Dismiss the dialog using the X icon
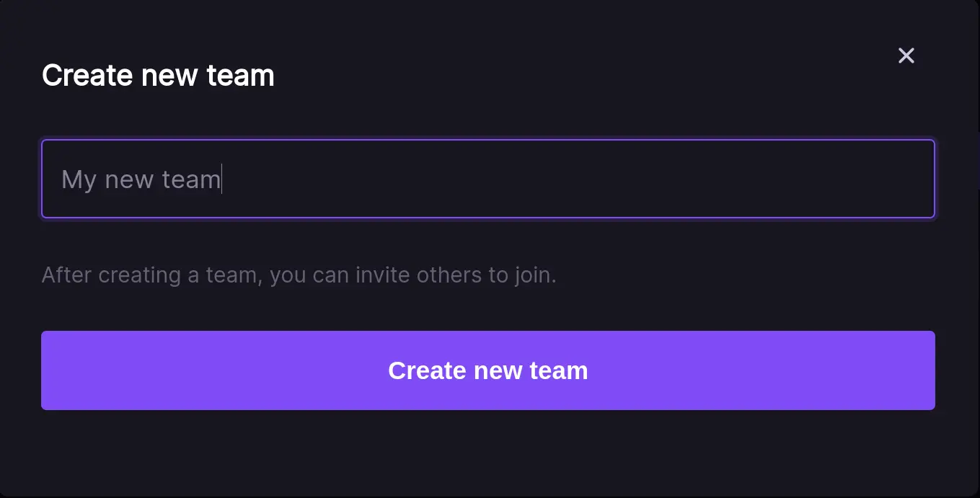Viewport: 980px width, 498px height. pyautogui.click(x=906, y=55)
